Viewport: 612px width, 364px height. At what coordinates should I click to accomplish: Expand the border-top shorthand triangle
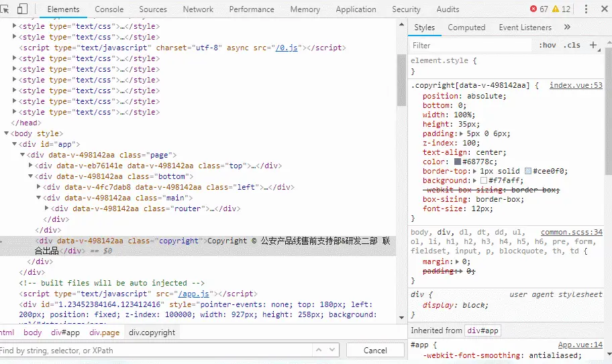click(x=474, y=171)
